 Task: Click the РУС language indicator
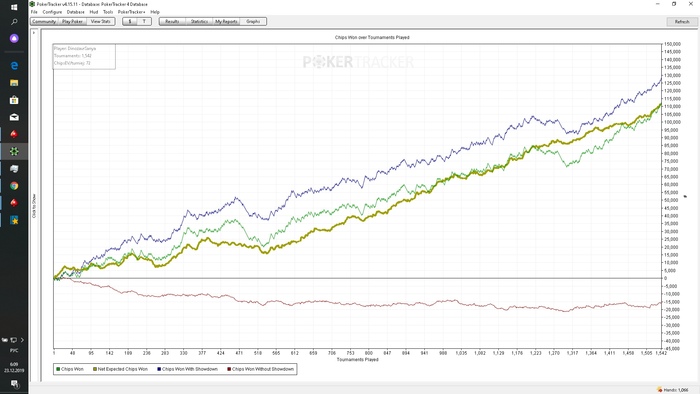point(14,351)
